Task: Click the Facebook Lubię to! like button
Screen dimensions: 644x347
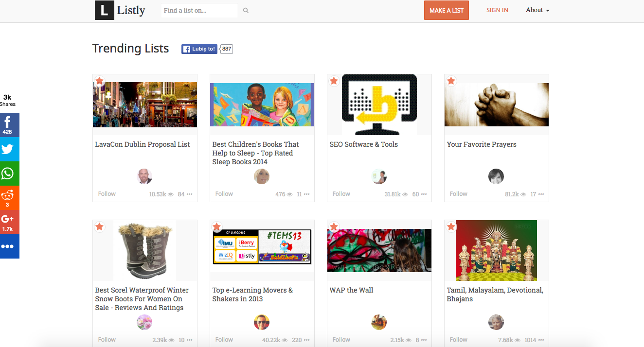Action: 199,49
